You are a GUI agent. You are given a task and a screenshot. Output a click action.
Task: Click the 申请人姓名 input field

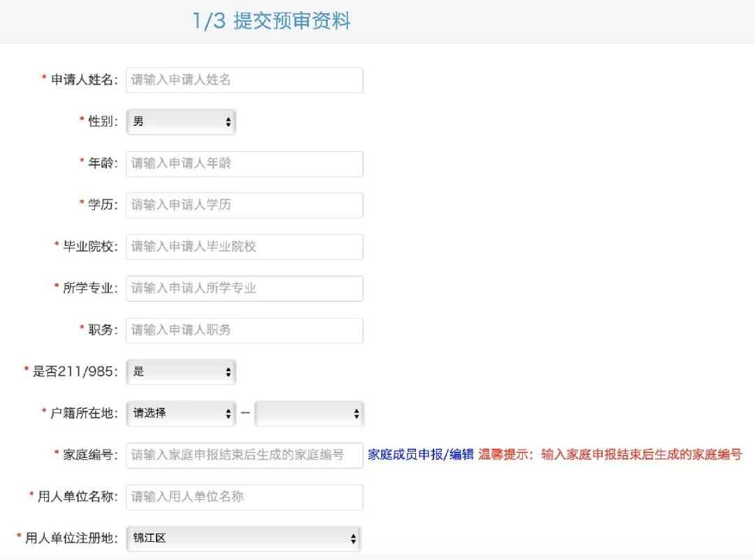coord(243,80)
